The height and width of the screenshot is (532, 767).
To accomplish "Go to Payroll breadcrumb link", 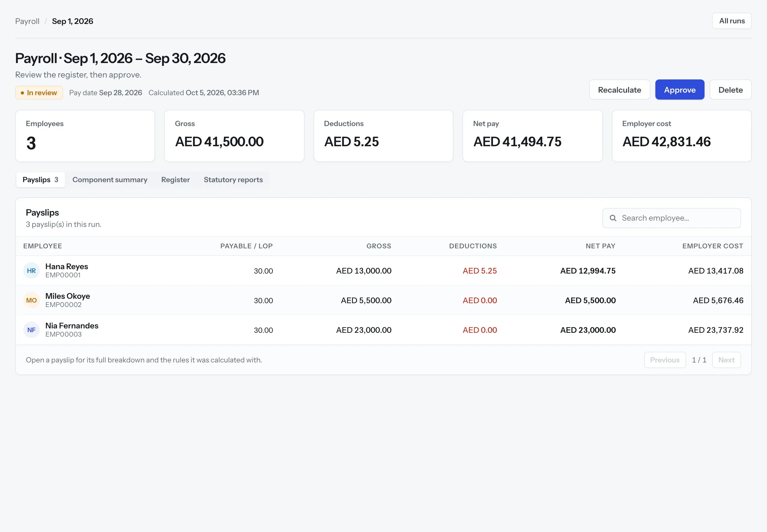I will 27,21.
